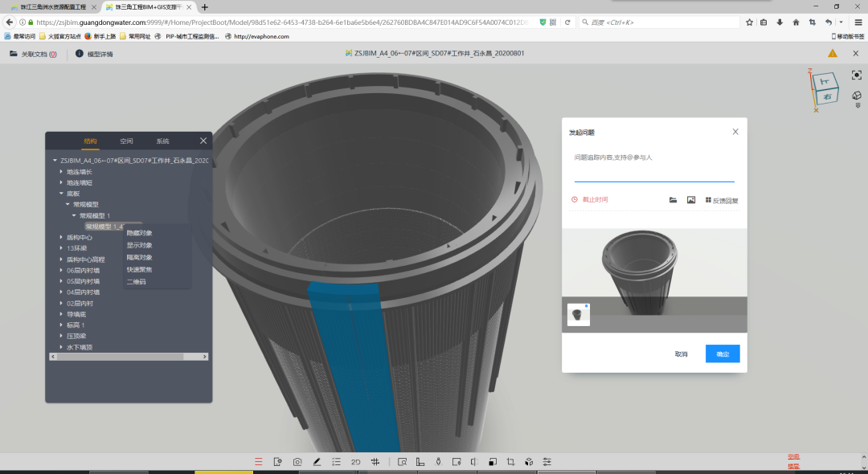Image resolution: width=868 pixels, height=474 pixels.
Task: Switch to the 系统 tab
Action: point(162,141)
